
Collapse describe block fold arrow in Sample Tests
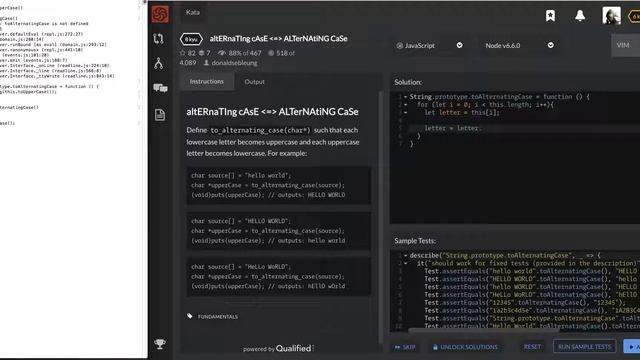(x=405, y=256)
